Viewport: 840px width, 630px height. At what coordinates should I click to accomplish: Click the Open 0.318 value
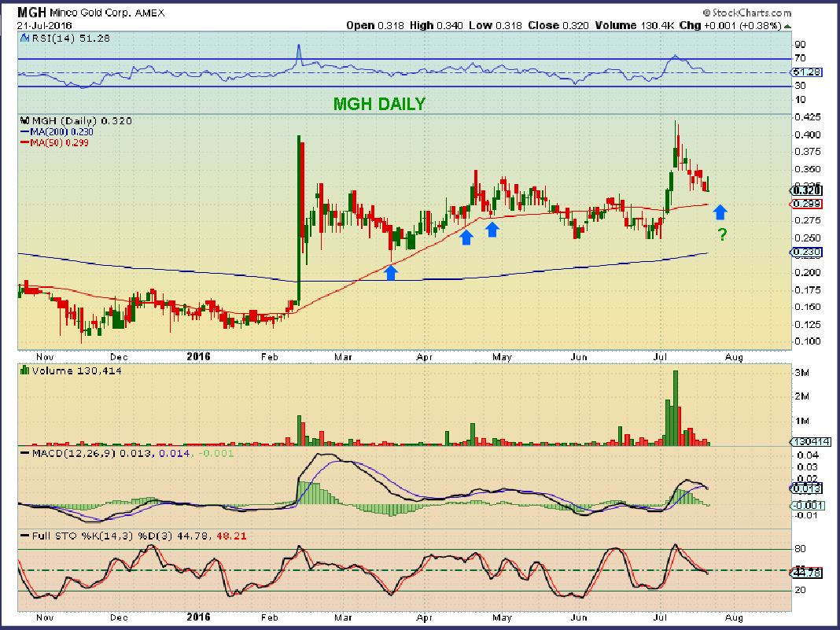(x=375, y=25)
